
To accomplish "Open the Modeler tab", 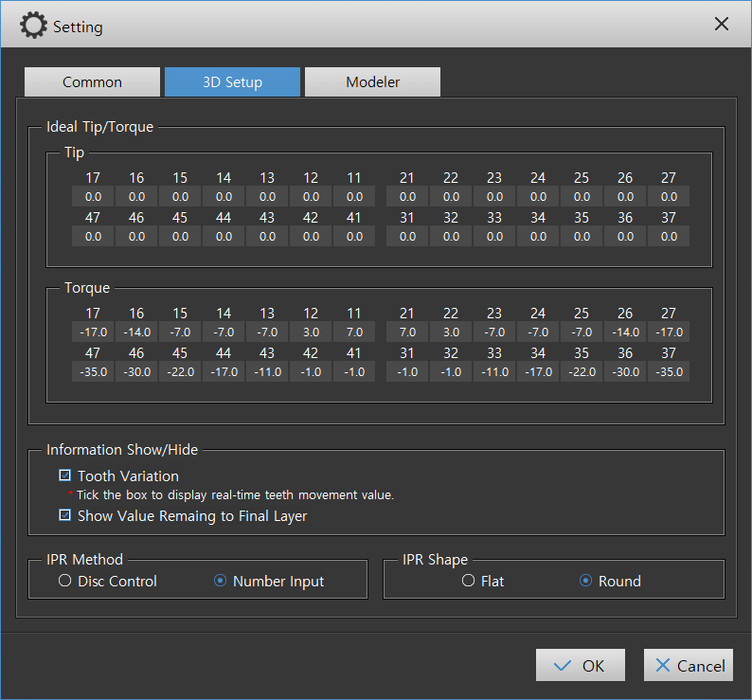I will [x=372, y=82].
